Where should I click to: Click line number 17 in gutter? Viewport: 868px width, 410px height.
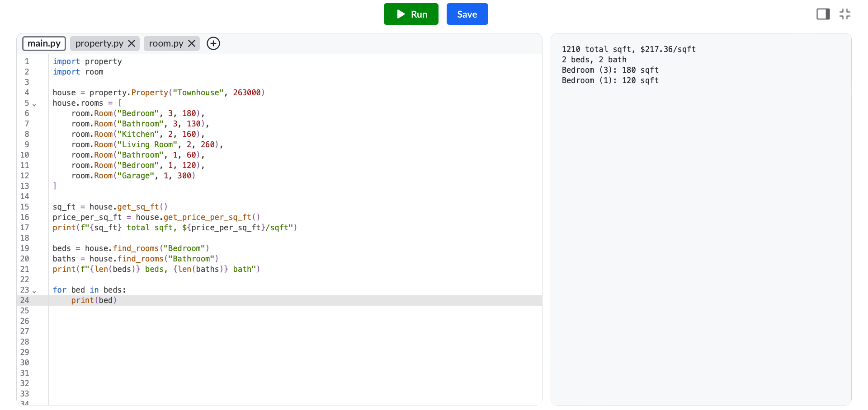point(25,228)
